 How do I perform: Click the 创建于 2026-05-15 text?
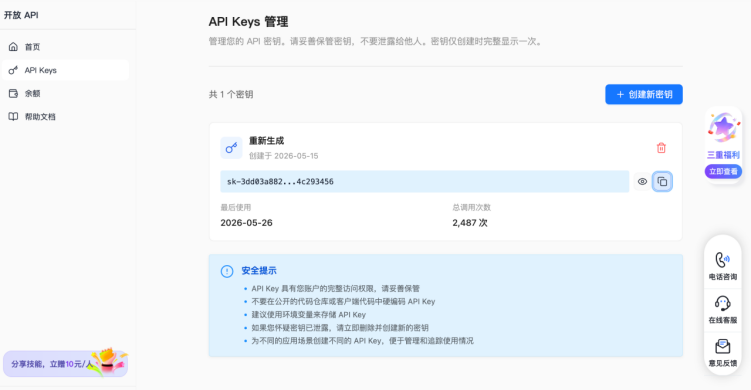284,156
